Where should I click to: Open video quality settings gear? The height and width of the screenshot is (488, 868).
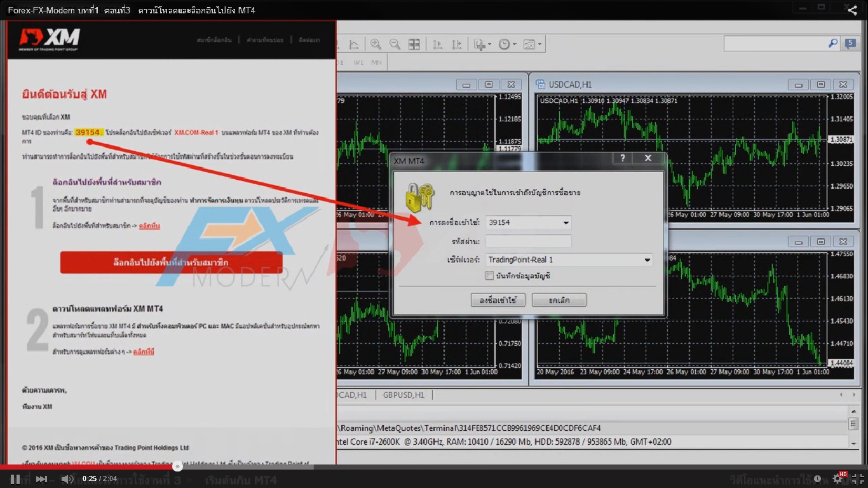tap(837, 479)
